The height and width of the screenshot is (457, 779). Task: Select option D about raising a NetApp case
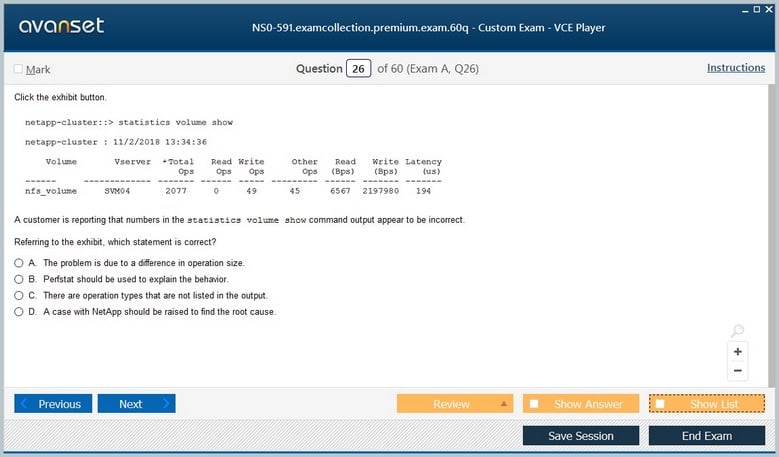pos(19,312)
